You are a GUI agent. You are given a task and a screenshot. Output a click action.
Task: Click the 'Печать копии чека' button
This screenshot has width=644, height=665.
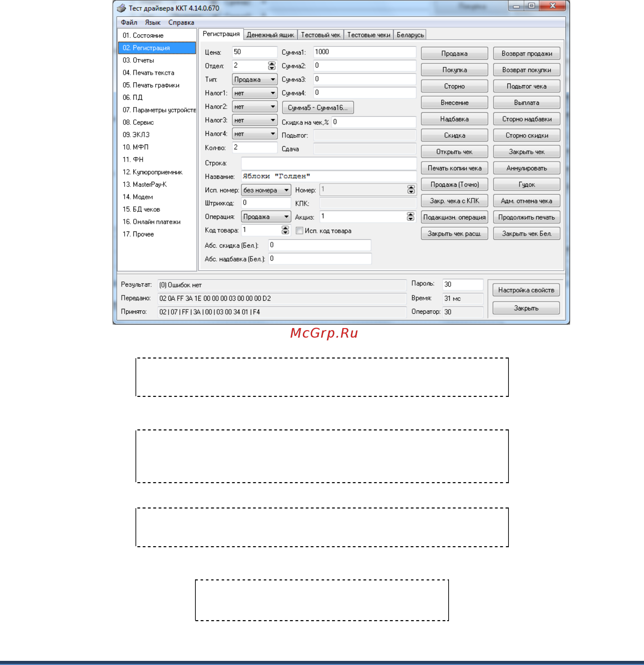[x=454, y=168]
